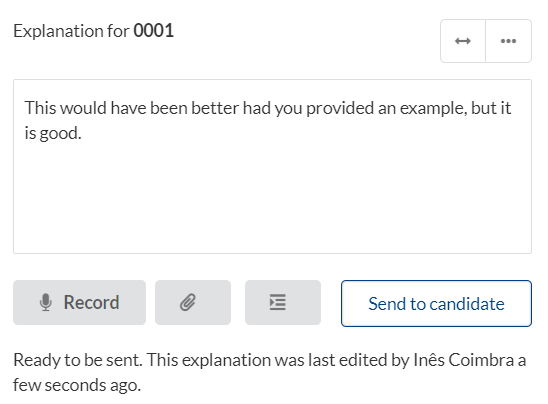Start recording with the Record button

tap(79, 302)
